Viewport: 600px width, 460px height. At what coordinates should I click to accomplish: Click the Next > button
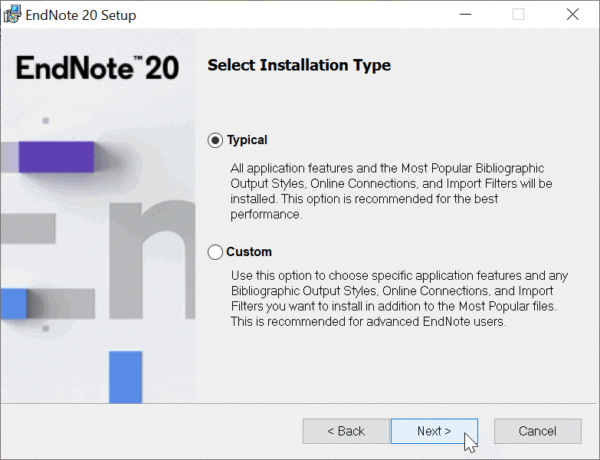[x=434, y=431]
